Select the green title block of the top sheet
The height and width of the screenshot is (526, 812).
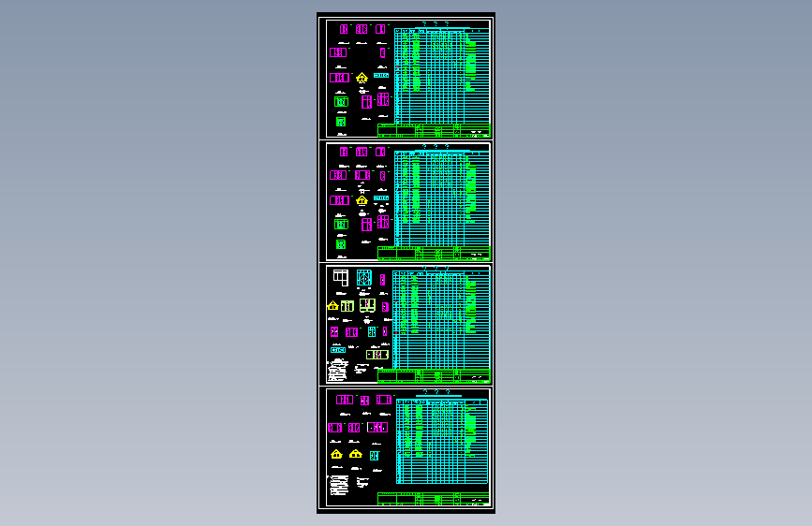(434, 130)
